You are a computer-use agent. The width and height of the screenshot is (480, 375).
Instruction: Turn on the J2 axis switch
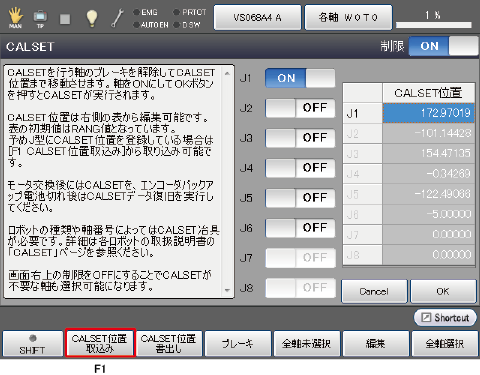(x=300, y=108)
